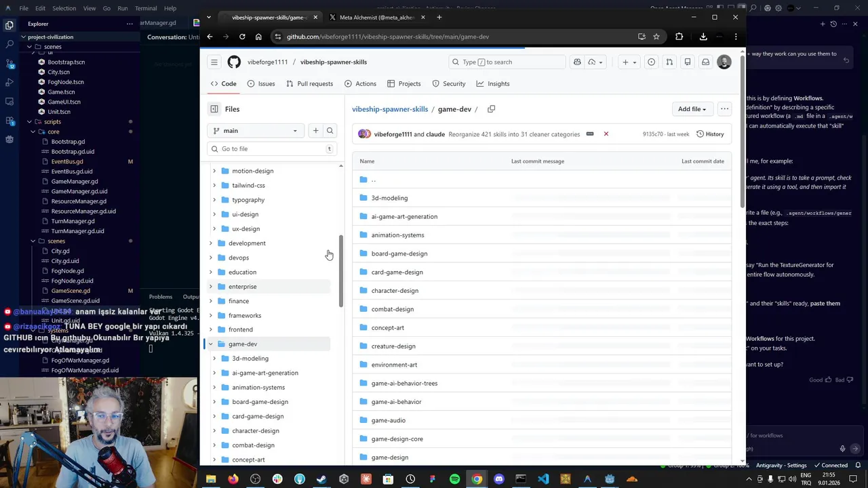
Task: Open the main branch selector dropdown
Action: pyautogui.click(x=256, y=131)
